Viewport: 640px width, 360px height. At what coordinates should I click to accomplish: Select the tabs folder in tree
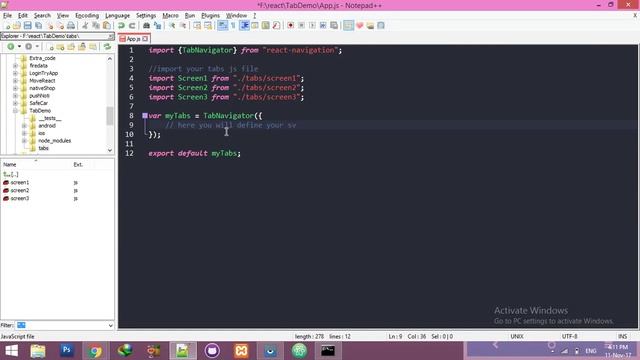(x=43, y=148)
